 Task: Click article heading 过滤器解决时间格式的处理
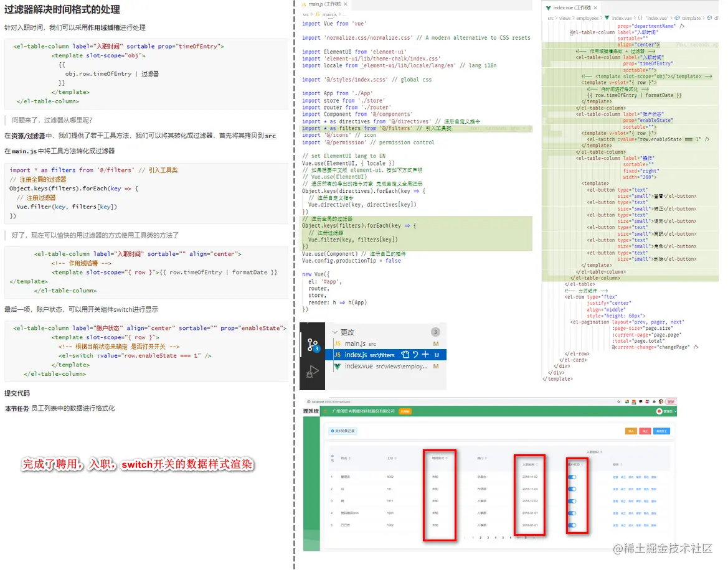62,9
